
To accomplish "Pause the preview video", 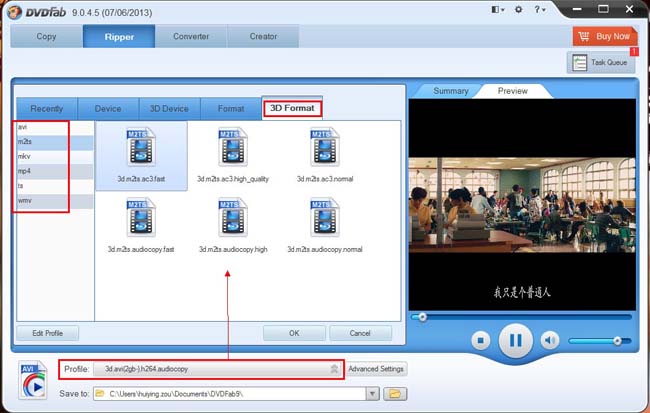I will [515, 341].
